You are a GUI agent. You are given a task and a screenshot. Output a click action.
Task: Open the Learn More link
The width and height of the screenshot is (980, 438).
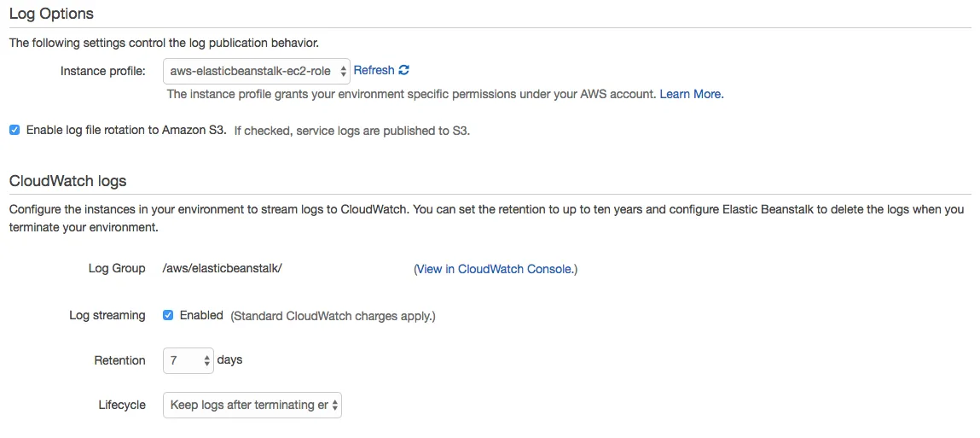[691, 94]
